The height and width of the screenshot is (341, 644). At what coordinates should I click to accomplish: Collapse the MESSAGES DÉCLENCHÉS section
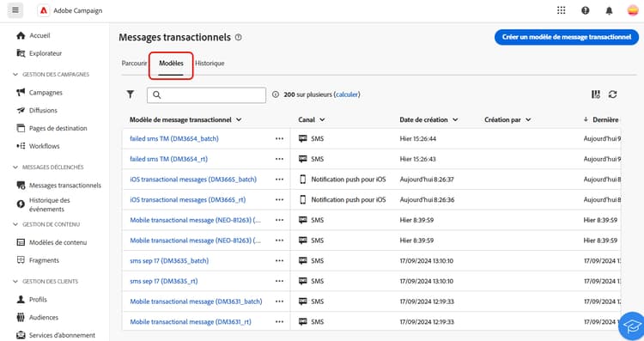[x=15, y=167]
